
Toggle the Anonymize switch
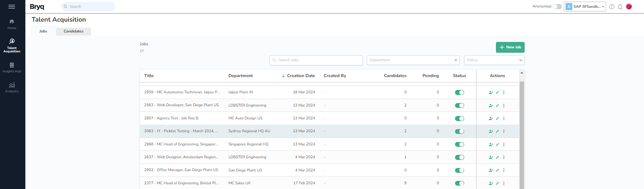557,6
